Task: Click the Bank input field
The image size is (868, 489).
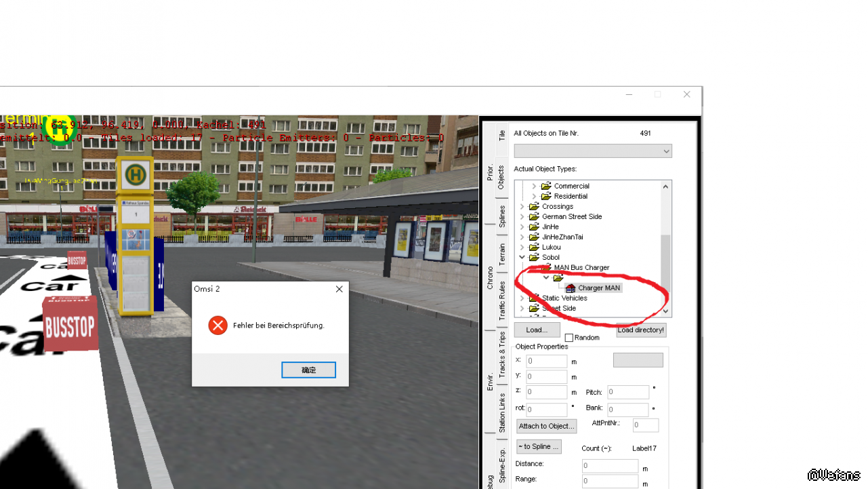Action: coord(628,410)
